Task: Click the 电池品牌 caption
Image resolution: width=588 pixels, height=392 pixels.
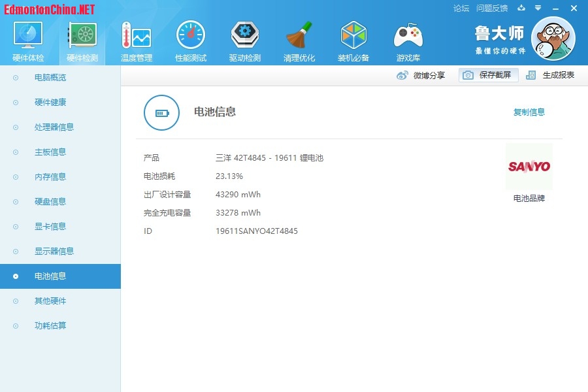Action: click(529, 198)
